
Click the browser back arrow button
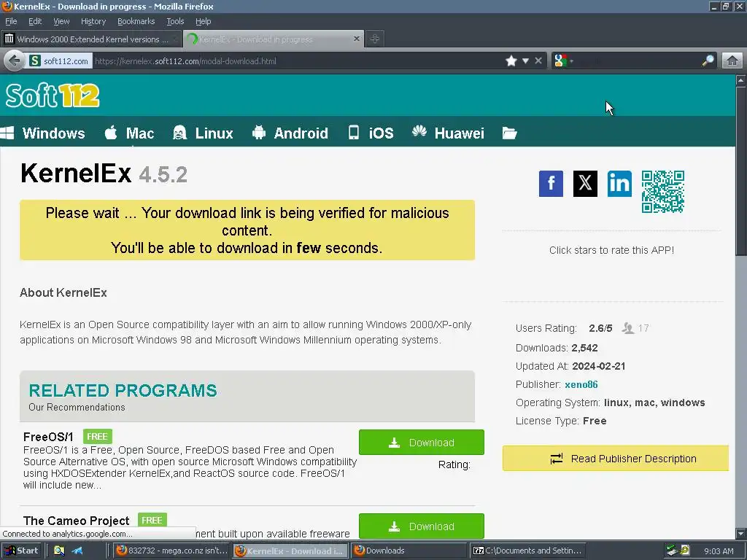[15, 61]
